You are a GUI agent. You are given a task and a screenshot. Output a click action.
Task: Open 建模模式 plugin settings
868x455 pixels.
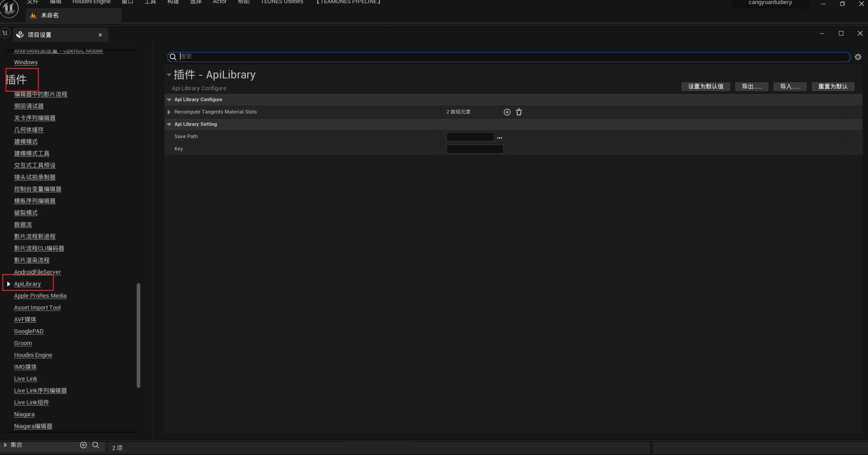26,142
